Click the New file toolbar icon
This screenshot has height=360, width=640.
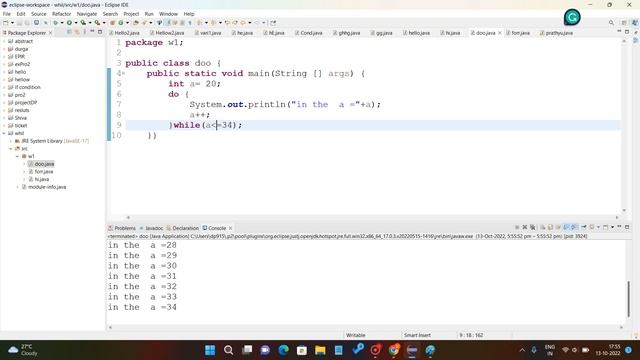(6, 23)
